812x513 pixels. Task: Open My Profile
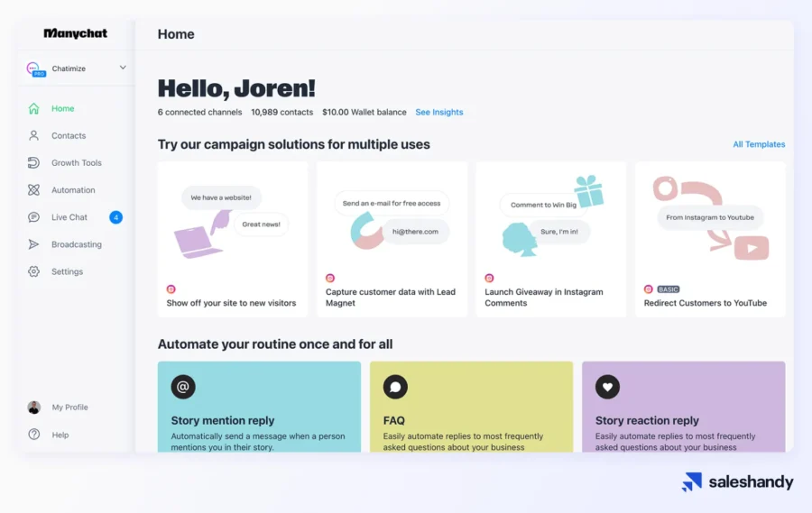pyautogui.click(x=69, y=408)
